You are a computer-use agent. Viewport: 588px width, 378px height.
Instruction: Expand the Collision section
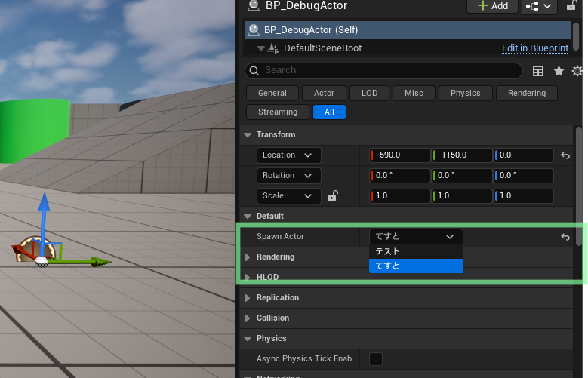click(x=248, y=318)
